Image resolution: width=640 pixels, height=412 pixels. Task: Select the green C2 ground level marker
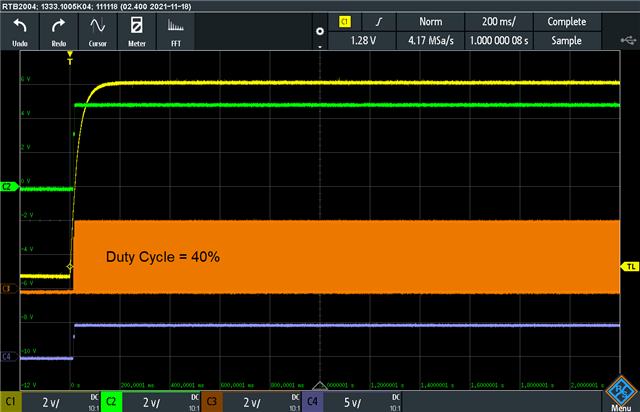[9, 187]
